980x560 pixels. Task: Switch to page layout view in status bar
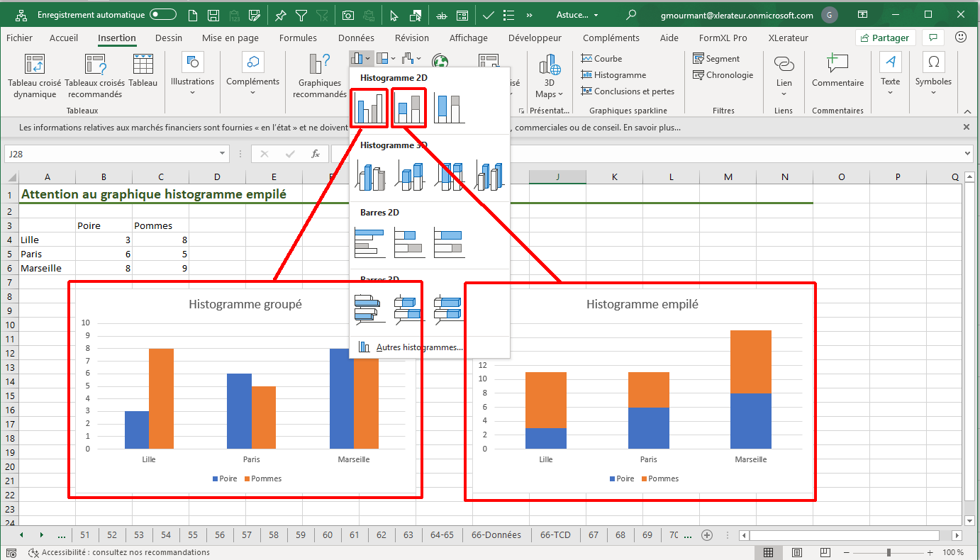797,552
